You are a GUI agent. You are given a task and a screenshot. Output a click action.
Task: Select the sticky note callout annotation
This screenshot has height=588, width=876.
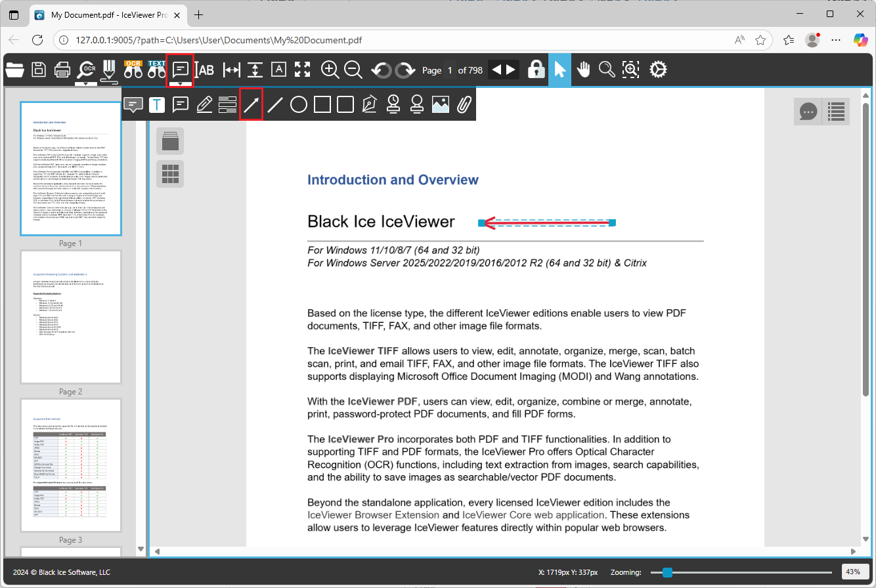tap(181, 104)
